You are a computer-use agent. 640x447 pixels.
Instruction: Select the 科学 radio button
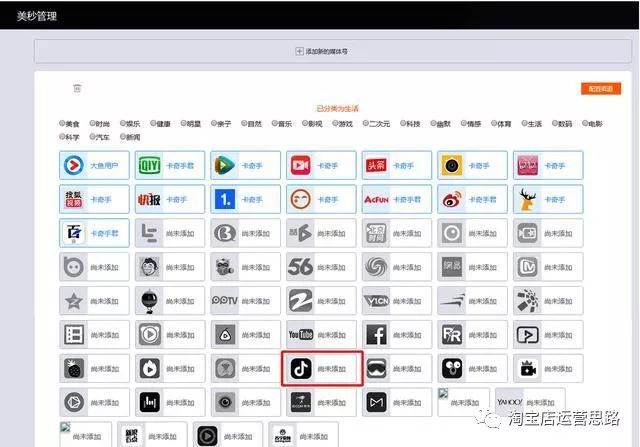pos(62,136)
